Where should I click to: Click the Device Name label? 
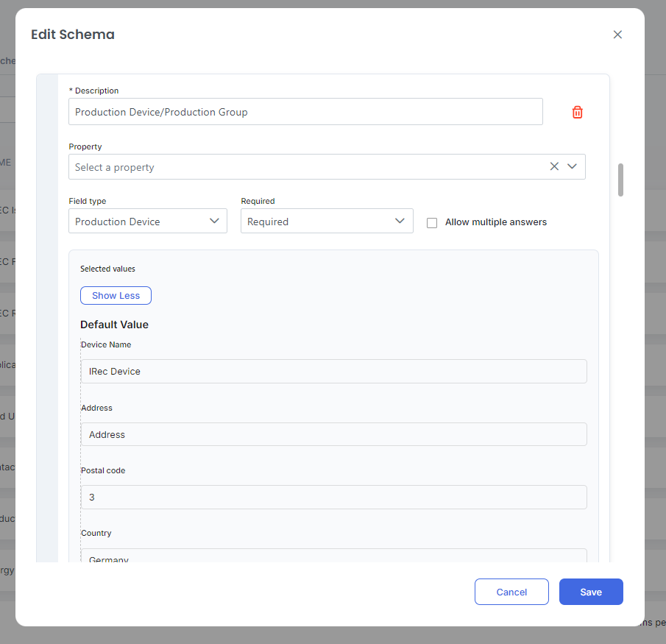coord(106,344)
